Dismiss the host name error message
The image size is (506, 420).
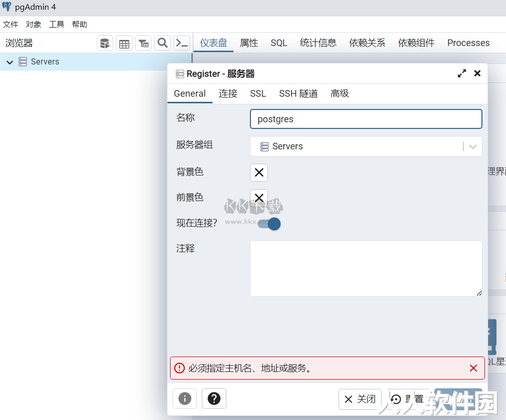point(473,368)
